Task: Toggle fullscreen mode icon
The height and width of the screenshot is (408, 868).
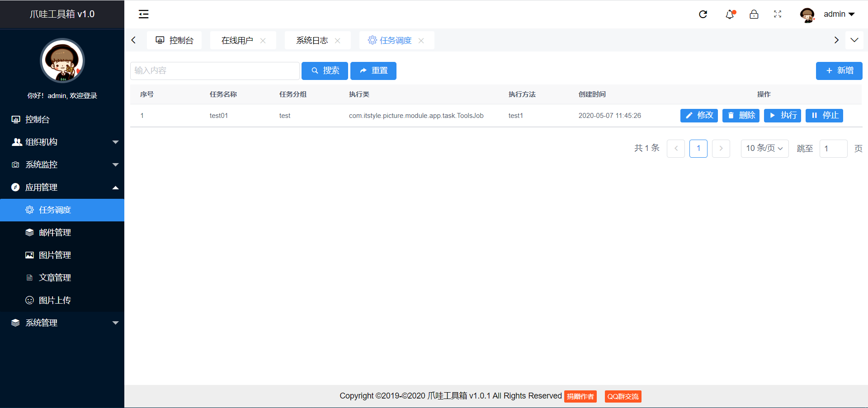Action: (778, 14)
